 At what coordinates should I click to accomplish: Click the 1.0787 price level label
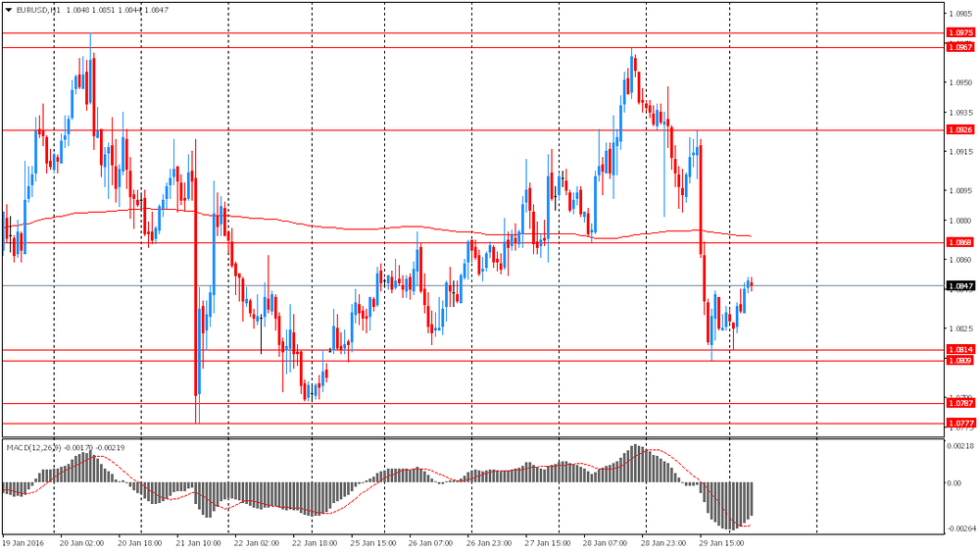pos(960,403)
